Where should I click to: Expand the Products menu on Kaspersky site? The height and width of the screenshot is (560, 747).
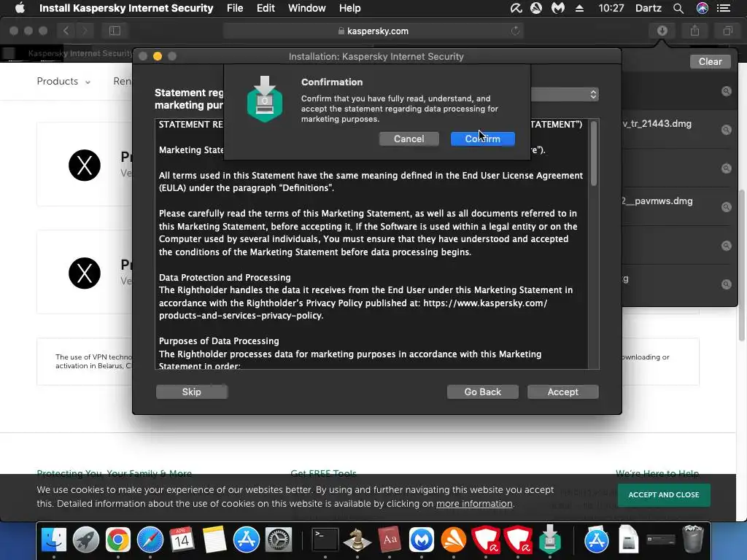[x=63, y=82]
